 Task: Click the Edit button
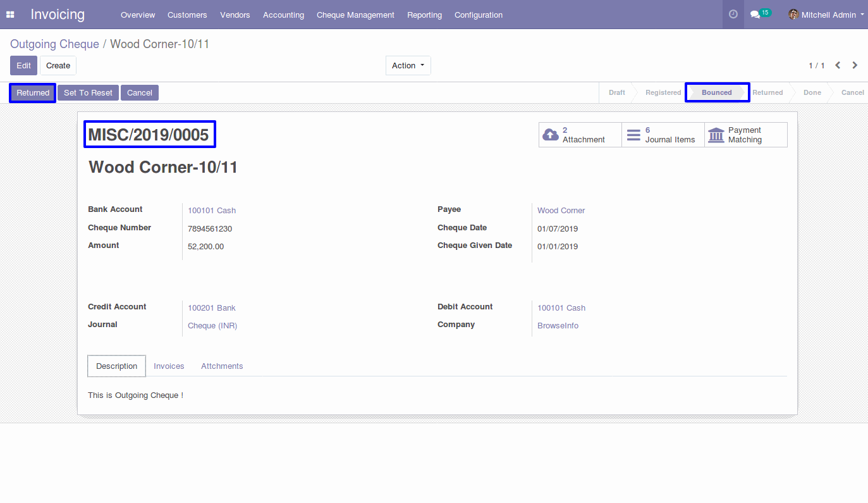click(23, 66)
